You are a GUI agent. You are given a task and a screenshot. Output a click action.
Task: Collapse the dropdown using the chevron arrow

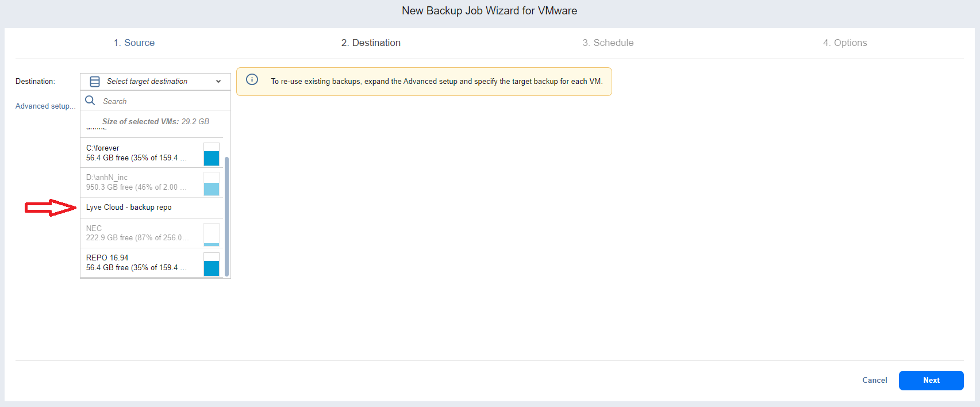click(x=218, y=82)
